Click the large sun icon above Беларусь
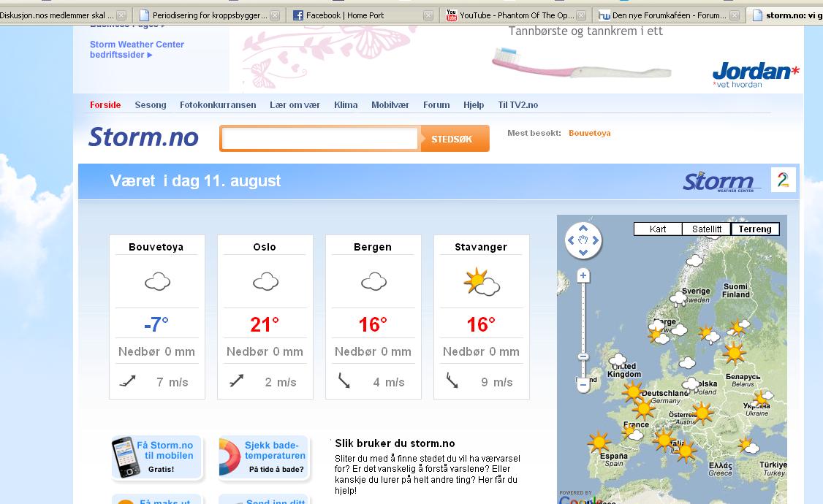 (x=734, y=353)
